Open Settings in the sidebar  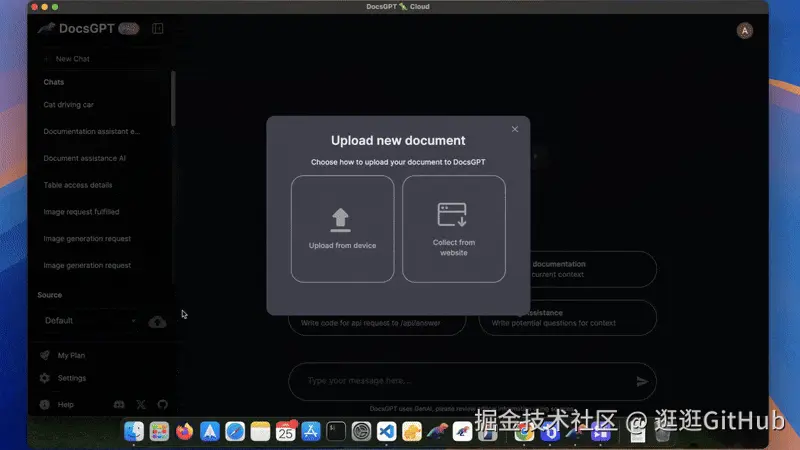point(63,378)
